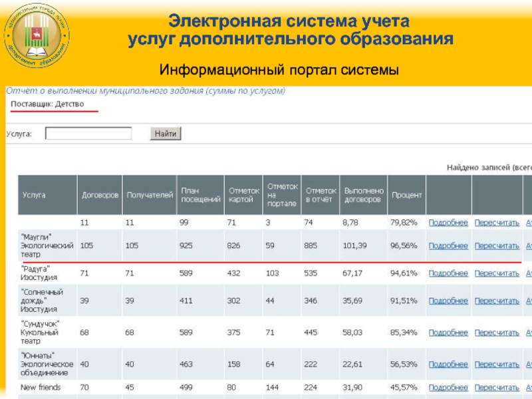
Task: Click Пересчитать for Сундучок Кукольный театр
Action: (496, 332)
